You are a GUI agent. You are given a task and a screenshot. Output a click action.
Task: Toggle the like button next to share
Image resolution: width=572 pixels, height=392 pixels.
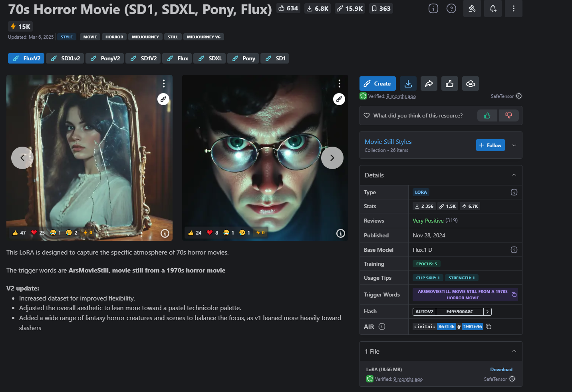[x=450, y=84]
